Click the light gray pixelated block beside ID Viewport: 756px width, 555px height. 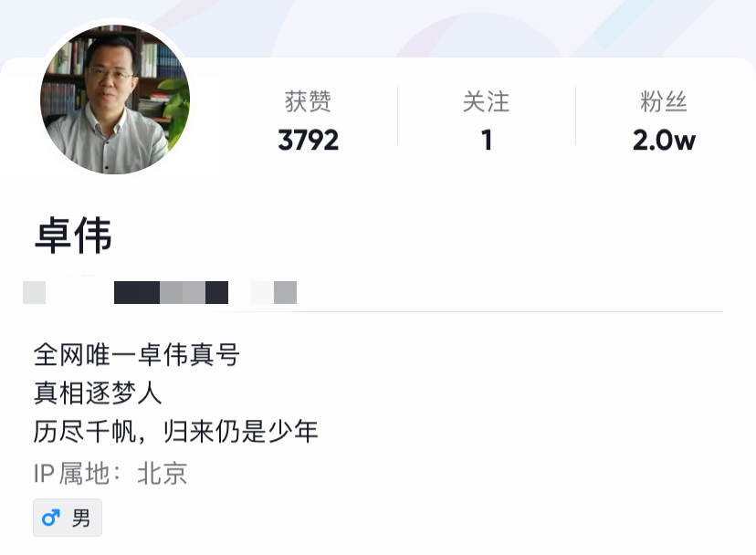tap(34, 293)
